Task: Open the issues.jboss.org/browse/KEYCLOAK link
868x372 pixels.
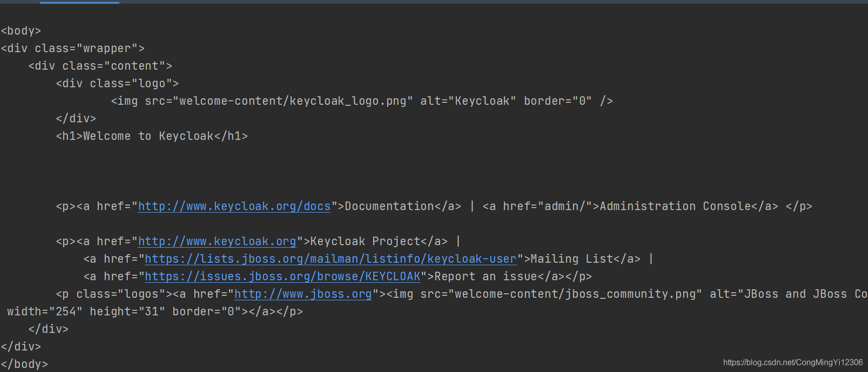Action: 282,276
